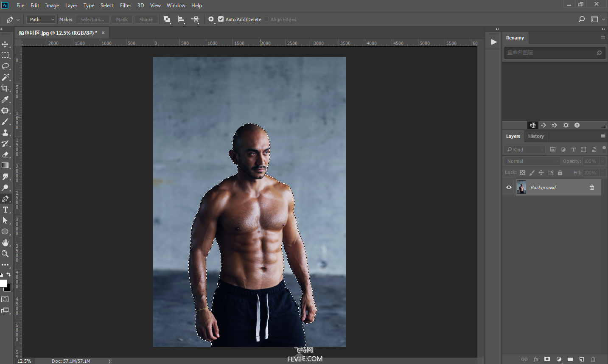Select the Brush tool
Image resolution: width=608 pixels, height=364 pixels.
click(x=5, y=121)
